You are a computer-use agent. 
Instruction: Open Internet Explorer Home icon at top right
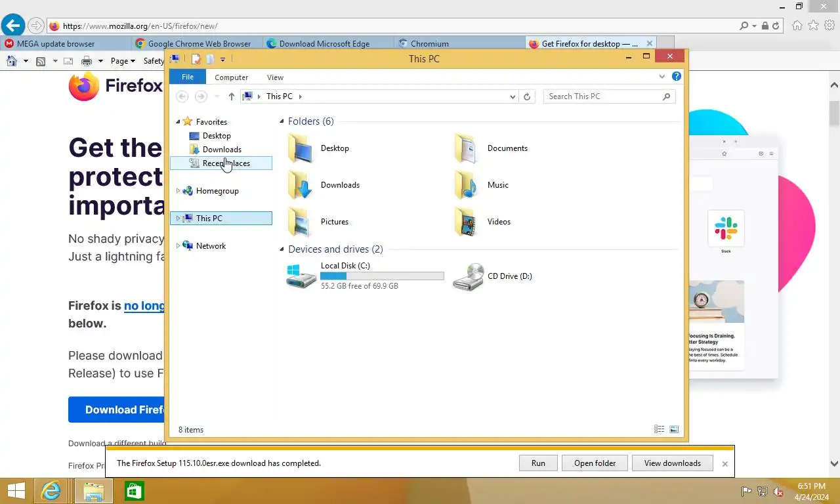pyautogui.click(x=797, y=26)
